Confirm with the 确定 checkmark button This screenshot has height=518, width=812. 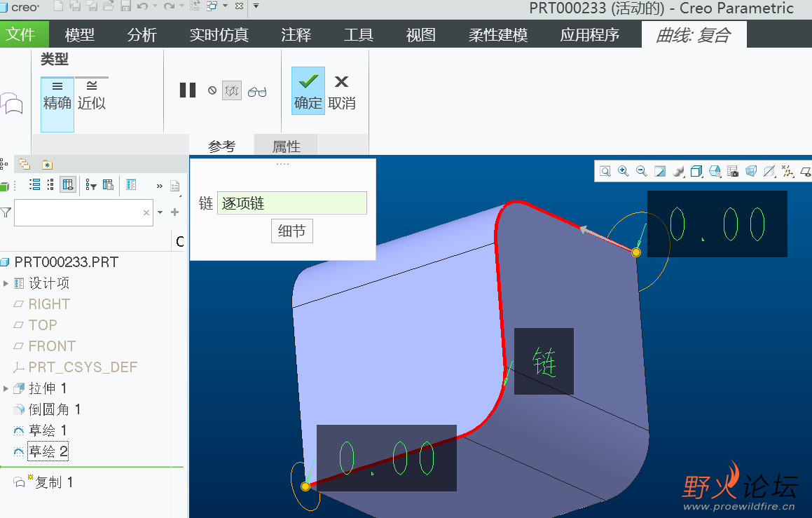(308, 90)
